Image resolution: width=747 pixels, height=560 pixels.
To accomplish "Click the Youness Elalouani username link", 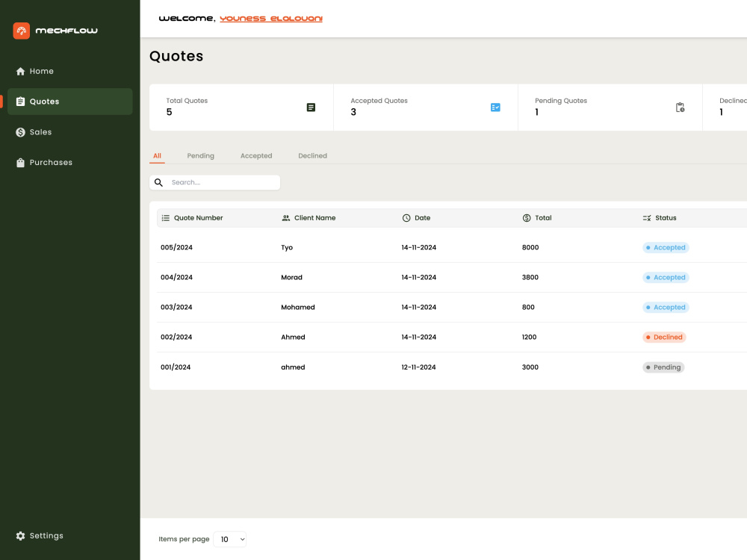I will (271, 19).
